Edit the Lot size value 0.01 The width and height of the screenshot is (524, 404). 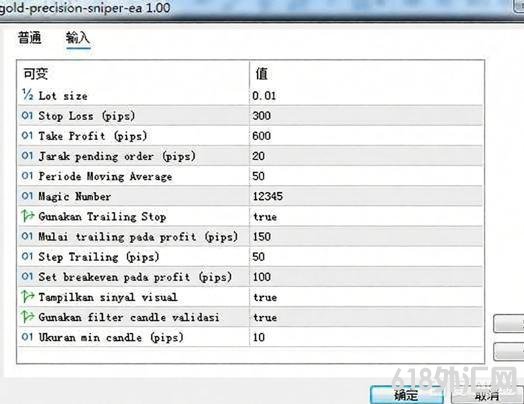[x=366, y=96]
